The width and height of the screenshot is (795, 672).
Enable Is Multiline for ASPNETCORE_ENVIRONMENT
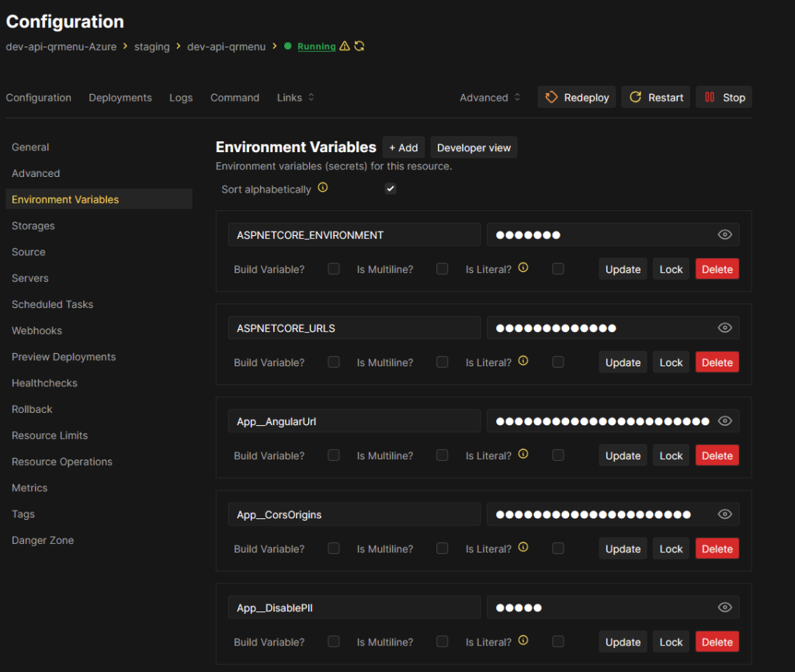pyautogui.click(x=442, y=268)
